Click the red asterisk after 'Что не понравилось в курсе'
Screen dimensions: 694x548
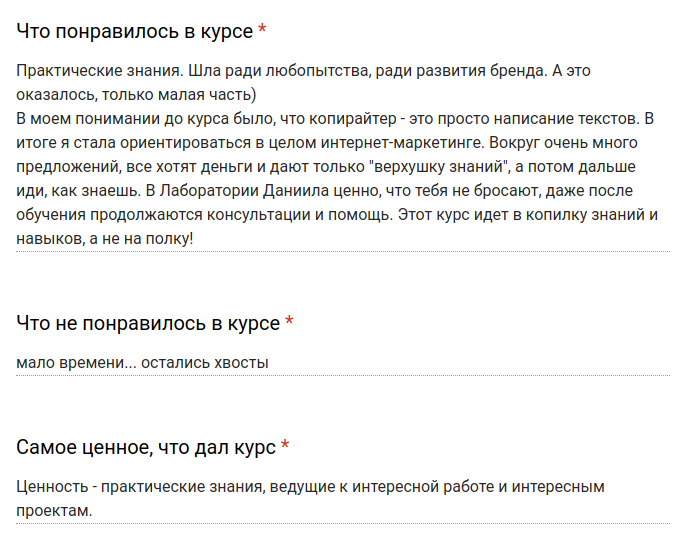pyautogui.click(x=289, y=321)
